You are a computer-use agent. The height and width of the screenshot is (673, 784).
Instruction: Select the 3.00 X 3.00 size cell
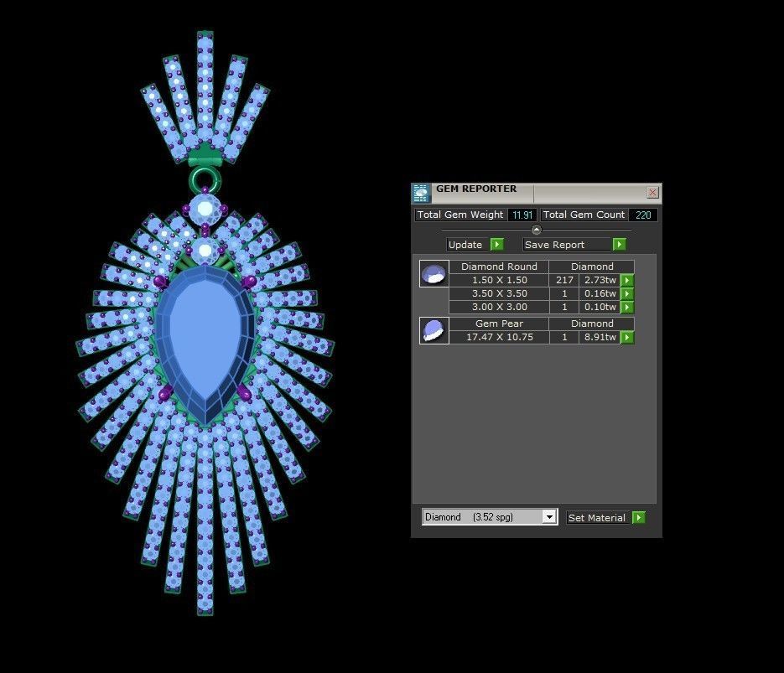pyautogui.click(x=499, y=307)
